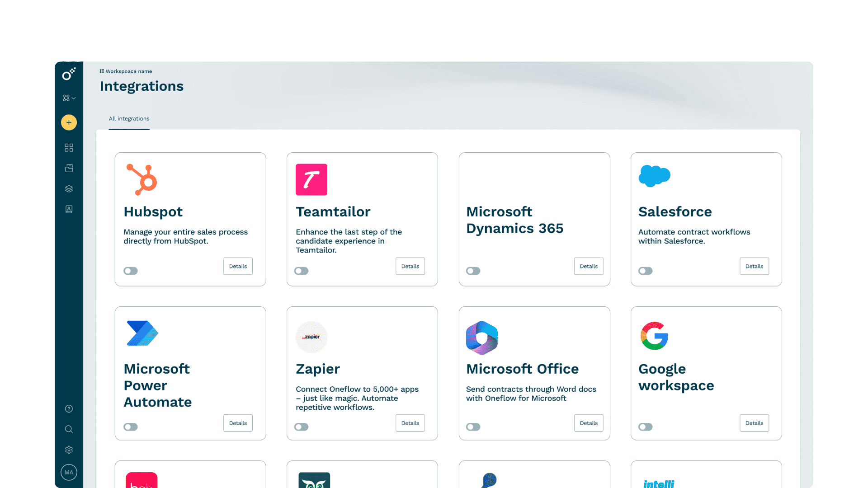Click the Hubspot card title
This screenshot has width=868, height=488.
(x=153, y=212)
